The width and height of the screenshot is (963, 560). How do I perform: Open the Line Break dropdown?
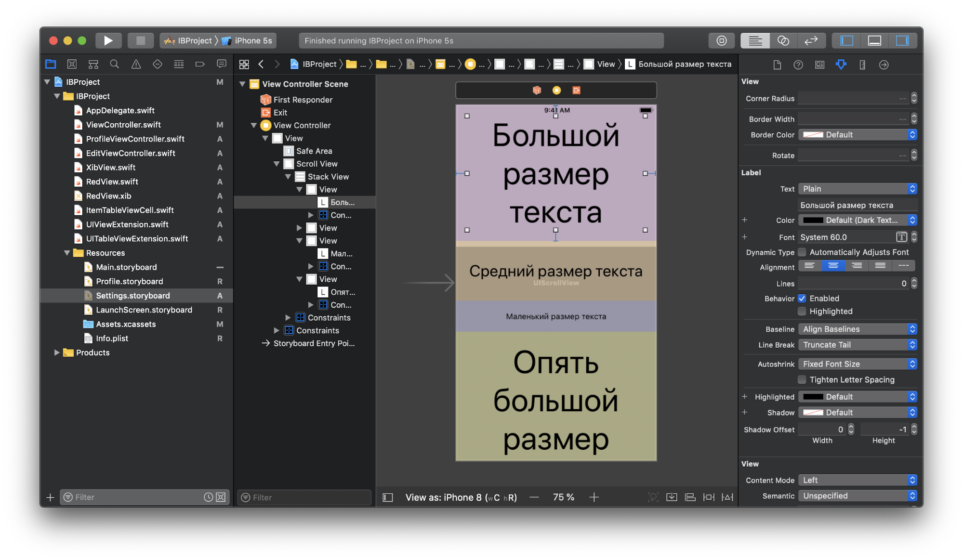pyautogui.click(x=857, y=345)
